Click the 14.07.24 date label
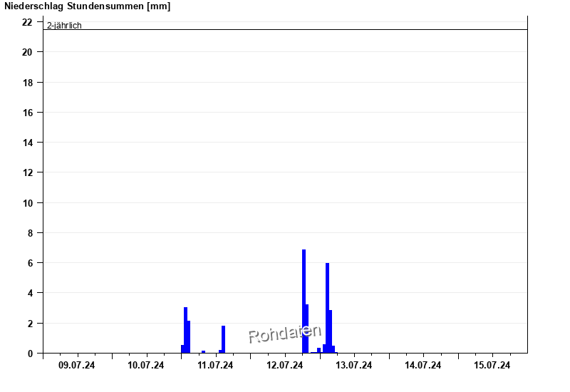570x392 pixels. click(x=423, y=366)
